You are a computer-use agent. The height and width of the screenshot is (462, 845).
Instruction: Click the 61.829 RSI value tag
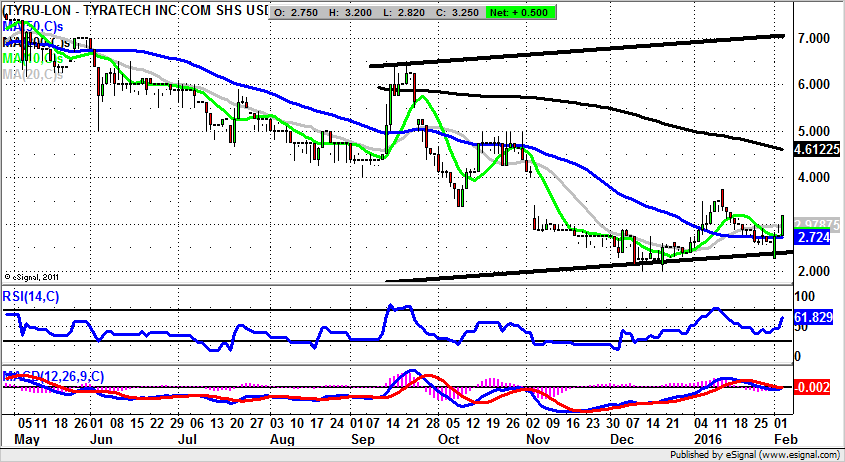point(813,319)
